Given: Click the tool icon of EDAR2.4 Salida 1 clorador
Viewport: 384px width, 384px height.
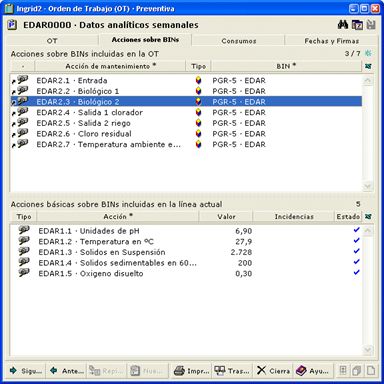Looking at the screenshot, I should [x=22, y=112].
